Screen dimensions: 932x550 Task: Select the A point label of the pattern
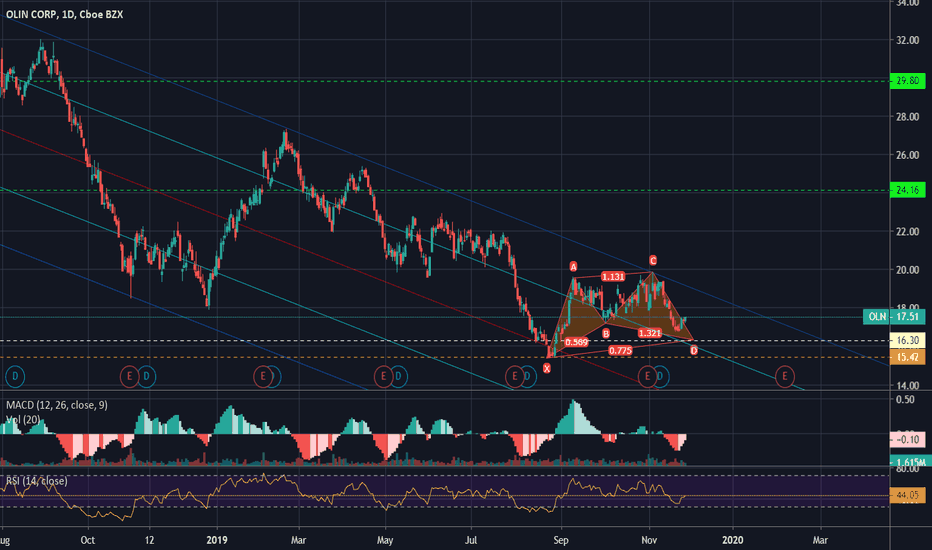[x=574, y=266]
